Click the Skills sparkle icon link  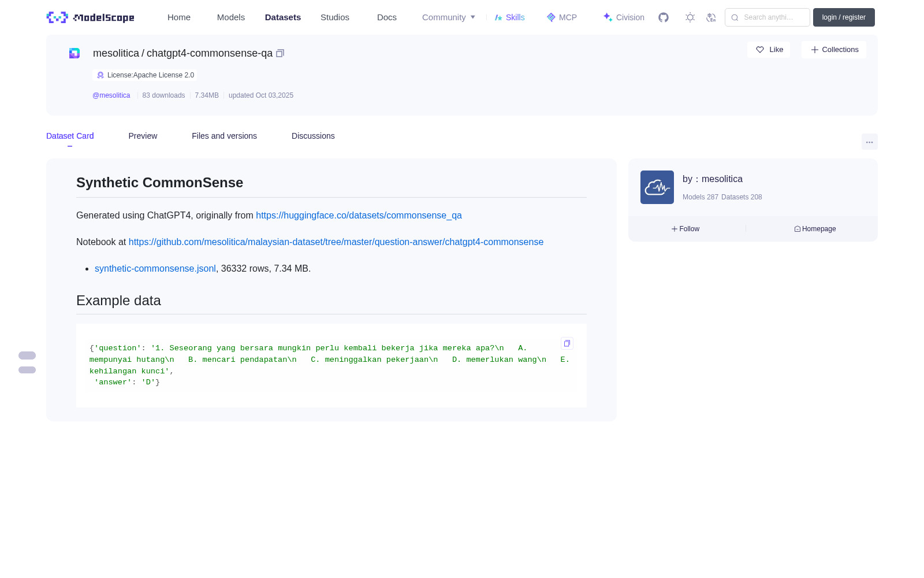pyautogui.click(x=510, y=17)
